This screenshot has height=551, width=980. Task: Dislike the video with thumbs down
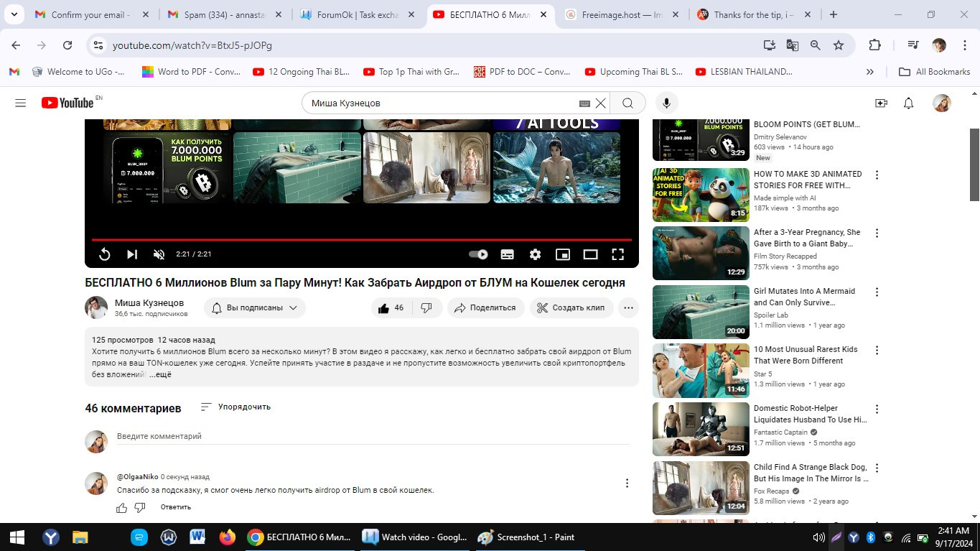pyautogui.click(x=426, y=307)
